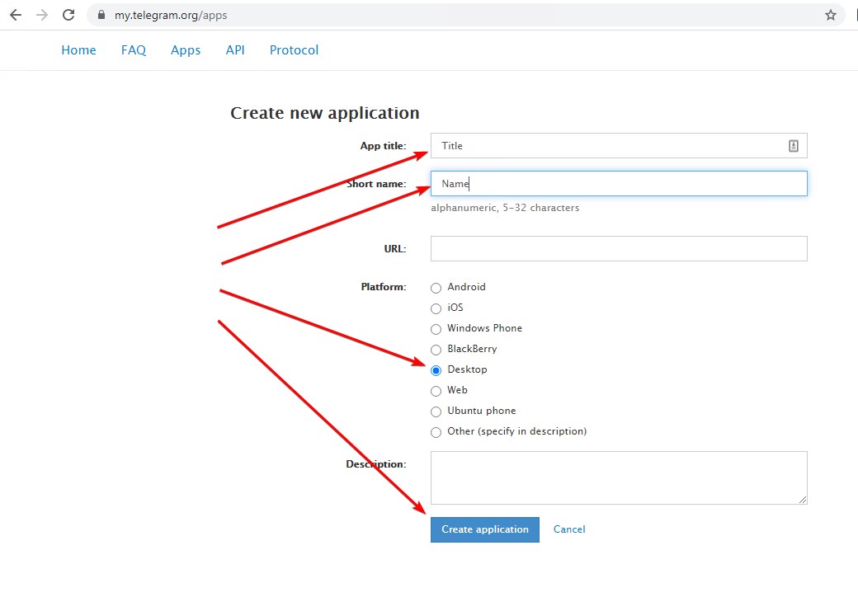Screen dimensions: 858x616
Task: Open the Home navigation link
Action: click(78, 49)
